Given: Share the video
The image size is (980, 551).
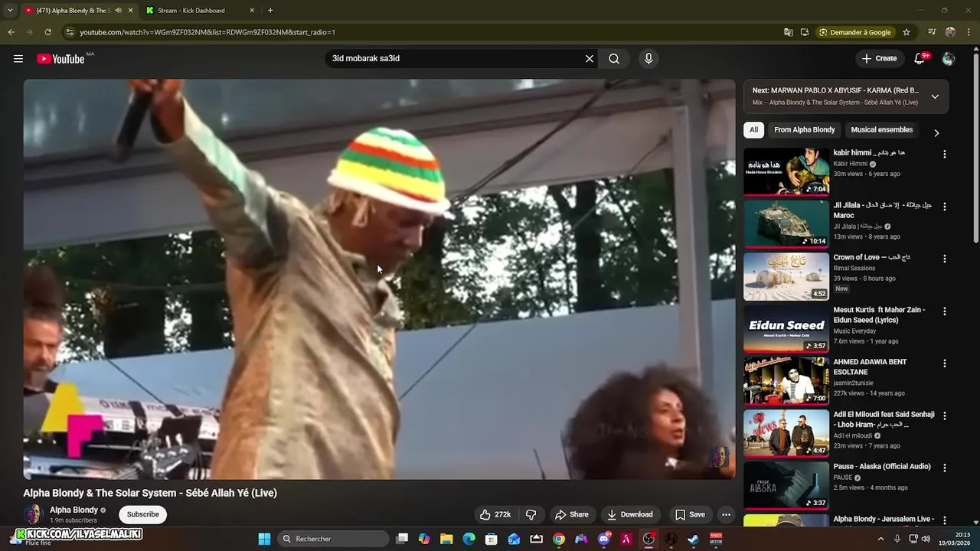Looking at the screenshot, I should (x=572, y=514).
